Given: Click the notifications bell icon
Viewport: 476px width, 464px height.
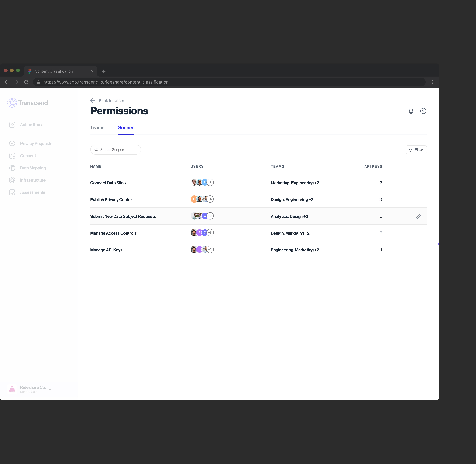Looking at the screenshot, I should coord(411,111).
